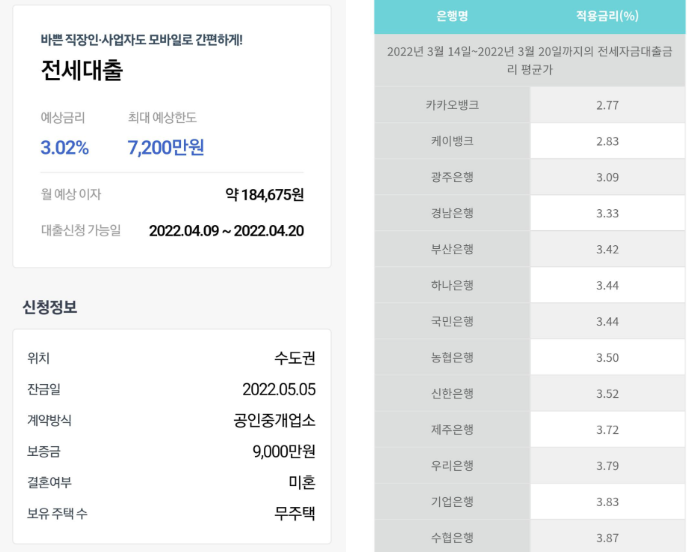
Task: Click the 위치 row label
Action: (x=39, y=358)
